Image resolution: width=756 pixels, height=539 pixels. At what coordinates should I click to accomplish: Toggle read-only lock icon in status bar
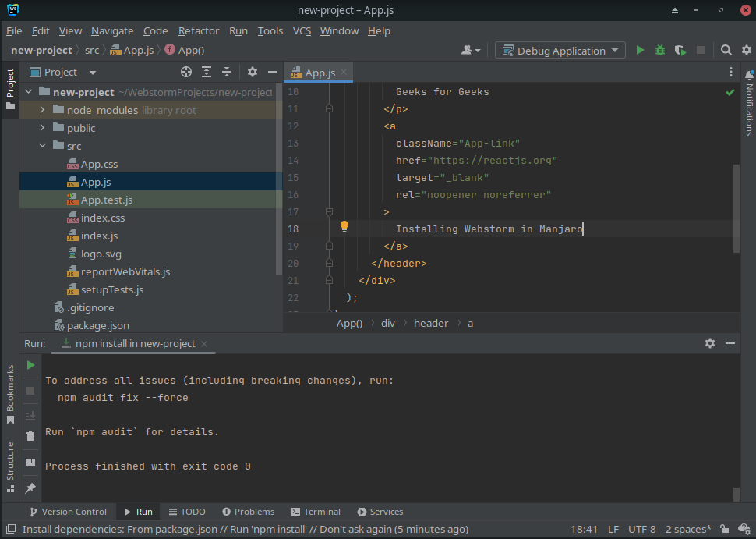pos(725,530)
